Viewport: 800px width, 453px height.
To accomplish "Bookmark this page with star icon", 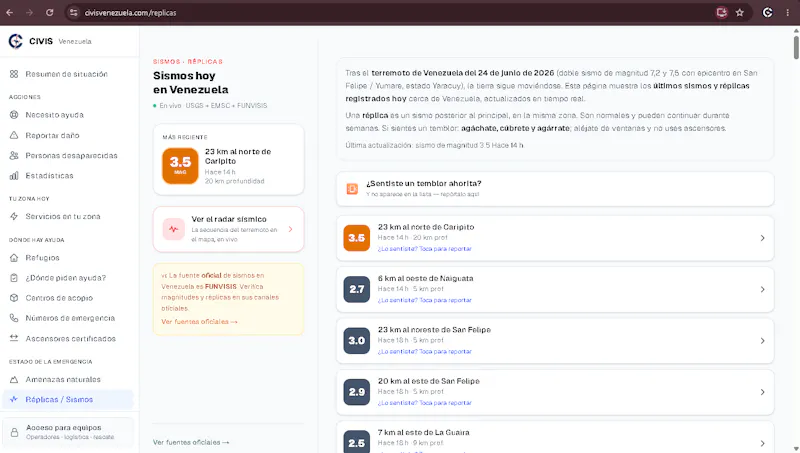I will pyautogui.click(x=740, y=13).
